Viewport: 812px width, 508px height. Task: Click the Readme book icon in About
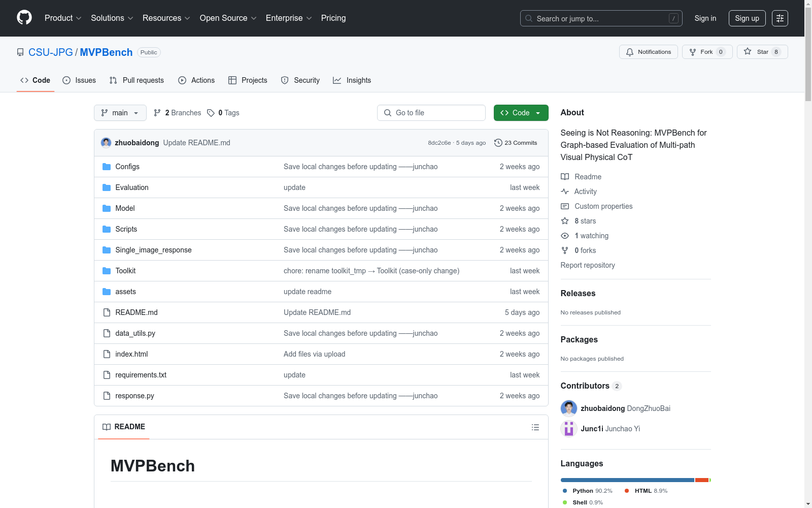click(x=565, y=177)
